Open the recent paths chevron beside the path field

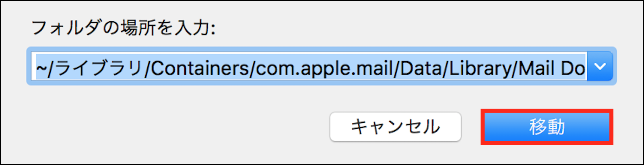point(600,66)
